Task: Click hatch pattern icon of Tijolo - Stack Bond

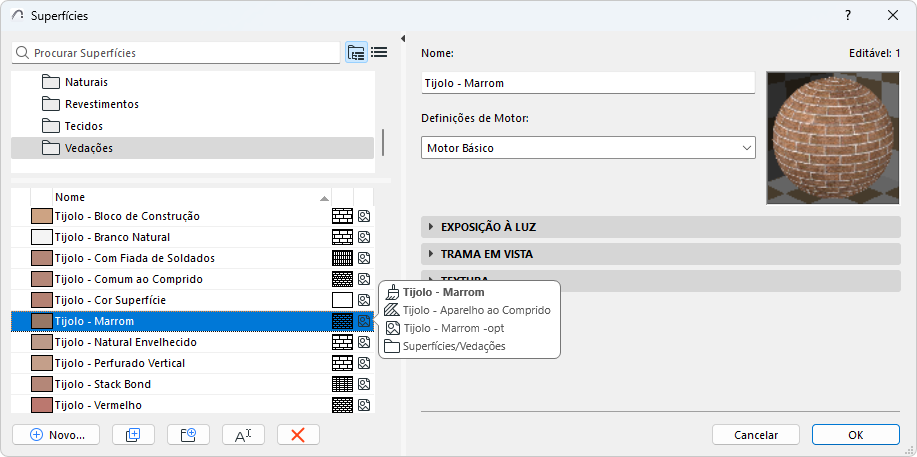Action: [x=342, y=385]
